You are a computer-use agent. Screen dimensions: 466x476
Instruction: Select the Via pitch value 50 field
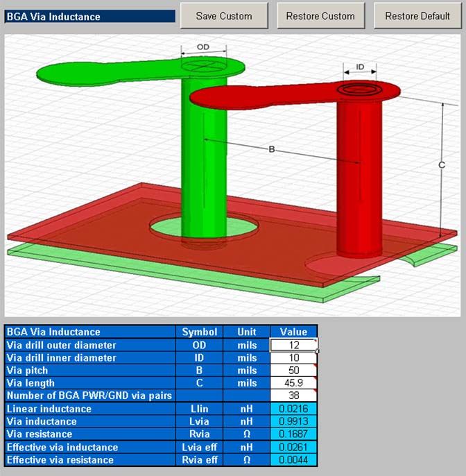click(x=293, y=371)
